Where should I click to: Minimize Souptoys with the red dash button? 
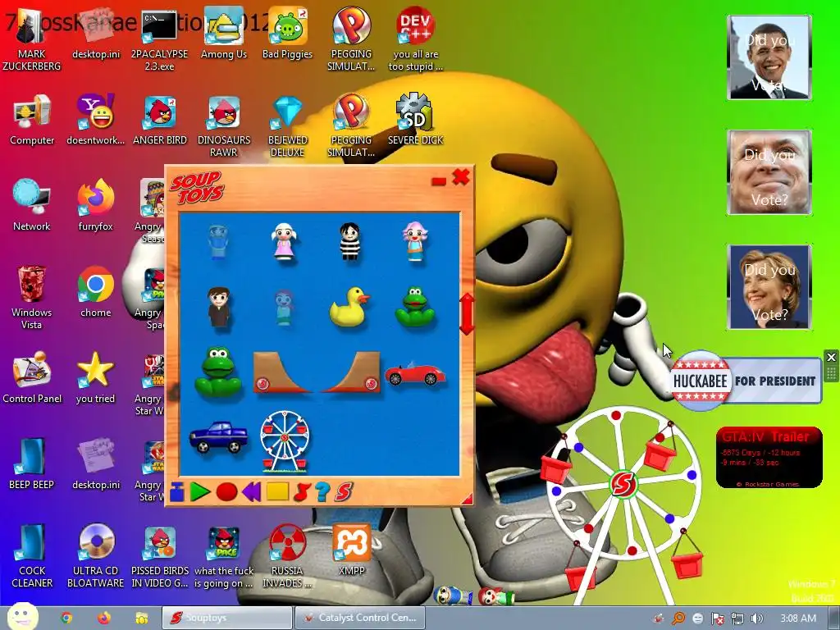(439, 181)
